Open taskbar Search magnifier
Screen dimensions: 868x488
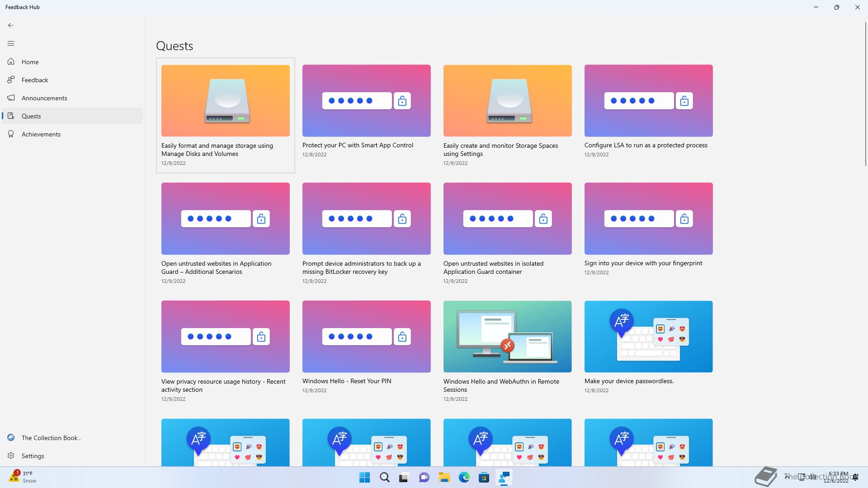384,478
